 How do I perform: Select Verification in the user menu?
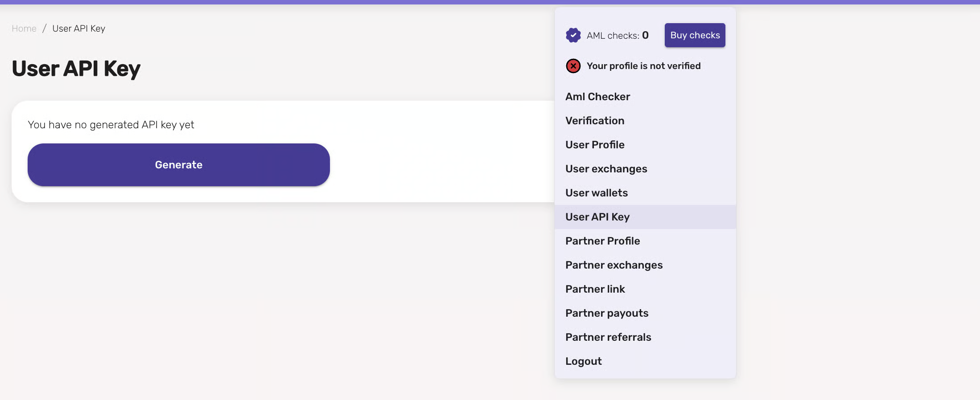pyautogui.click(x=595, y=121)
